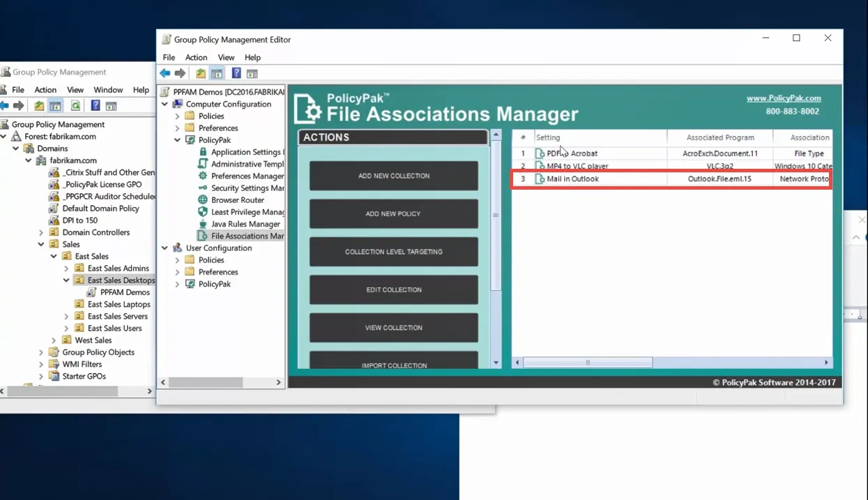Click Associated Program column header

click(720, 137)
